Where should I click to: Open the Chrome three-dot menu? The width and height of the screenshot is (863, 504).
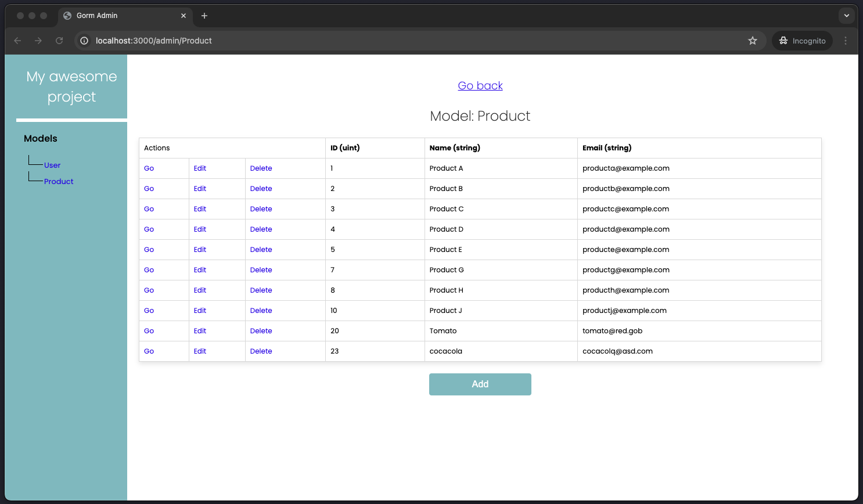pyautogui.click(x=846, y=41)
